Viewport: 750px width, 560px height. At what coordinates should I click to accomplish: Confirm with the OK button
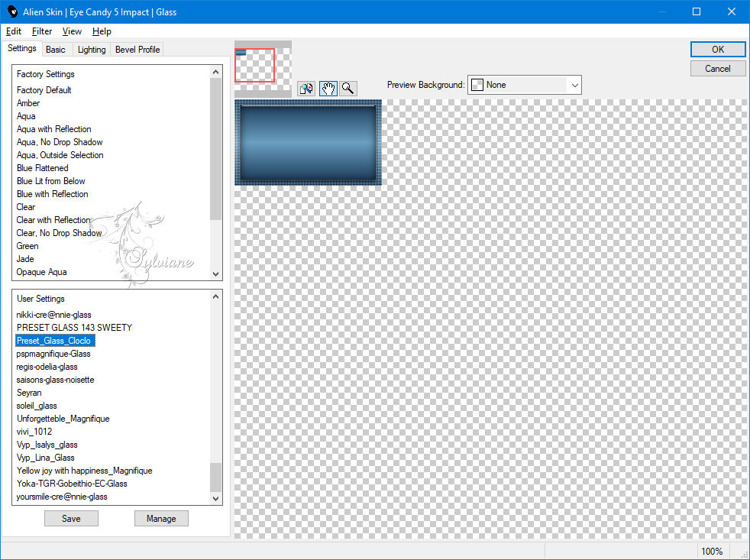(717, 50)
